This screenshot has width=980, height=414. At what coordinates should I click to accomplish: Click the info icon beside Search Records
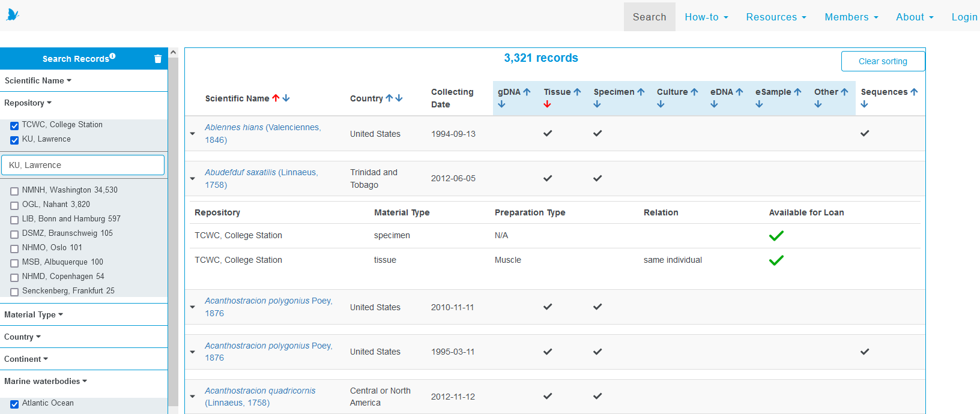(x=112, y=56)
